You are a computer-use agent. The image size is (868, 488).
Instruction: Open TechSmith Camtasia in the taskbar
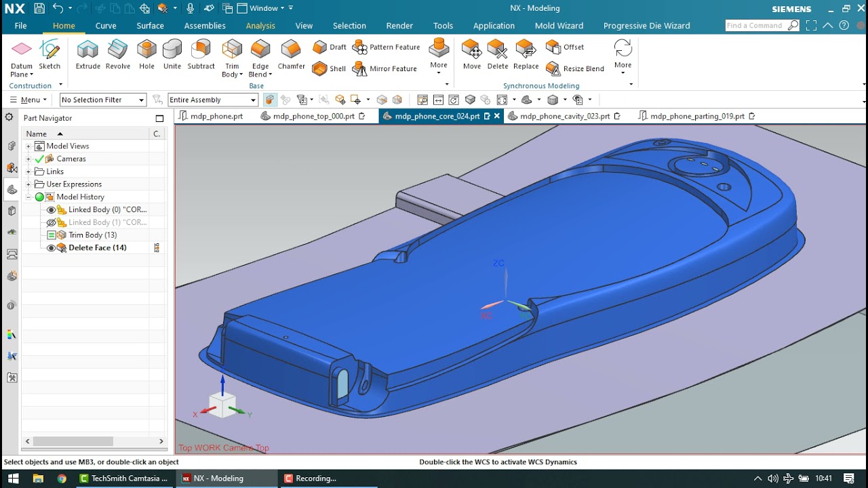click(x=123, y=479)
